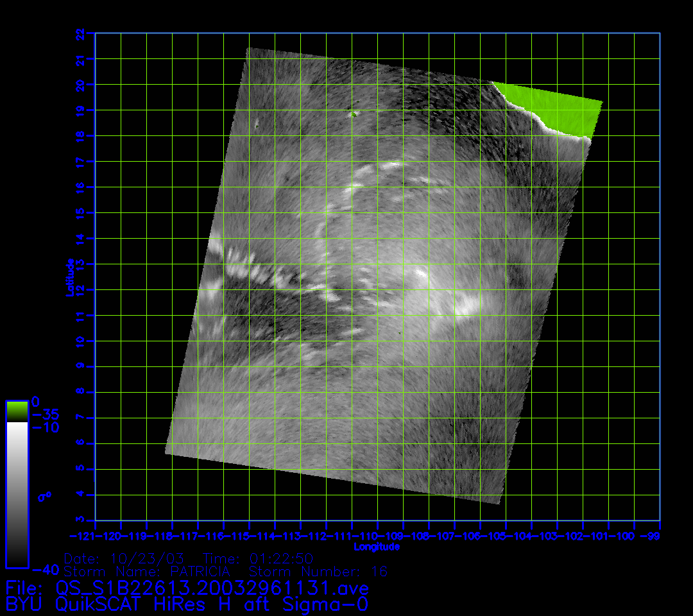
Task: Click the file name QS_S1B22613.20032961131.ave
Action: 212,588
